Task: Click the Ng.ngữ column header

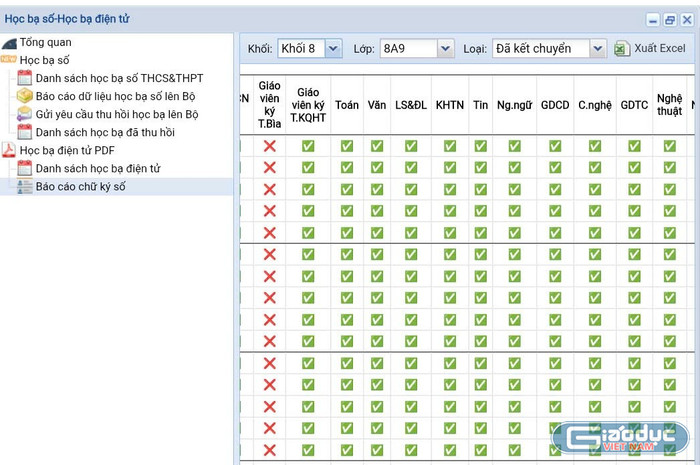Action: pos(514,105)
